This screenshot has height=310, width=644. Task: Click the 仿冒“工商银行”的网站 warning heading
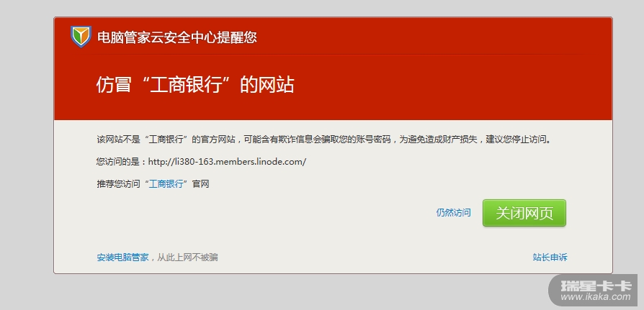coord(195,86)
